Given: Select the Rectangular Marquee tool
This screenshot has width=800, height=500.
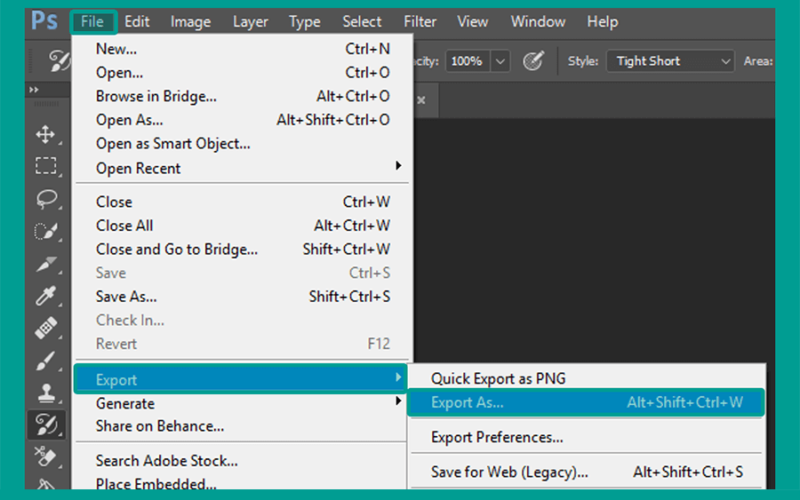Looking at the screenshot, I should tap(45, 166).
